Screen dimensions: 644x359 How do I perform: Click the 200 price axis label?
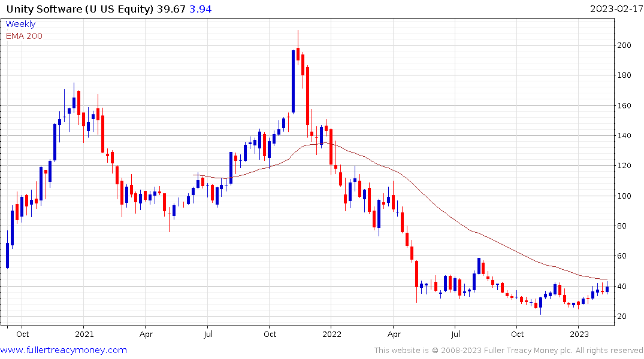624,45
